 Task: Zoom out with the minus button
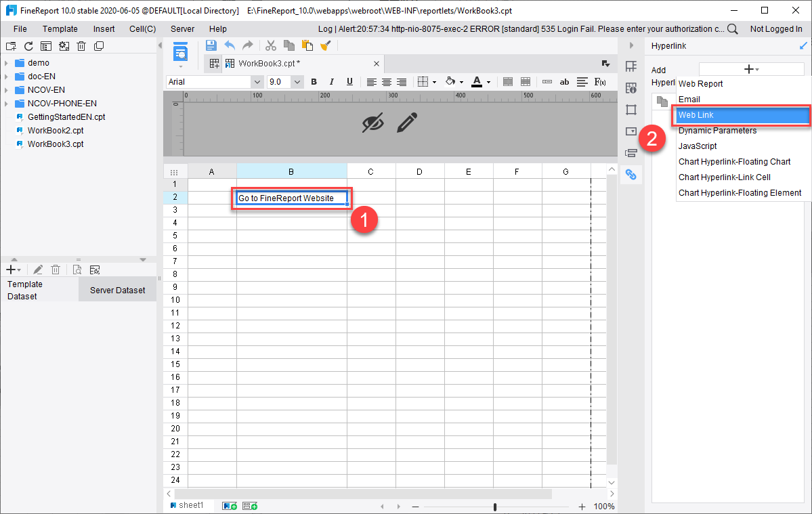415,507
